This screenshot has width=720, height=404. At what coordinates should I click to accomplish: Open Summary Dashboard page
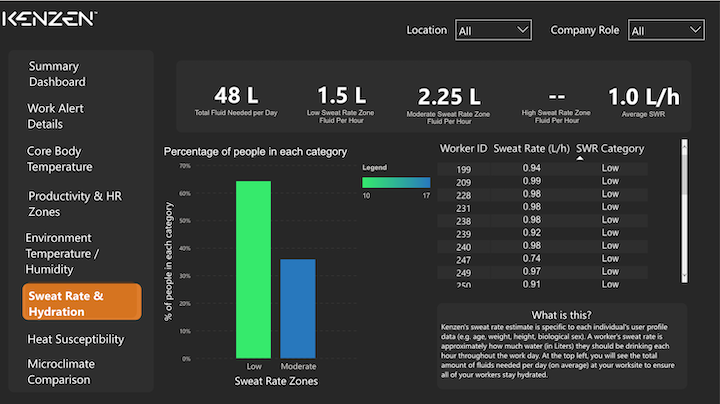57,74
